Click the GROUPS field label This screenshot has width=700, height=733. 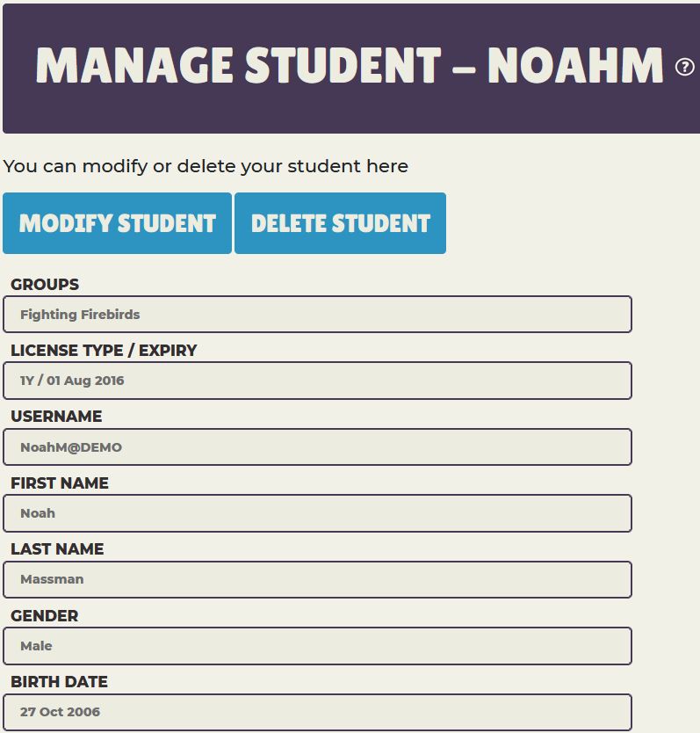click(43, 284)
